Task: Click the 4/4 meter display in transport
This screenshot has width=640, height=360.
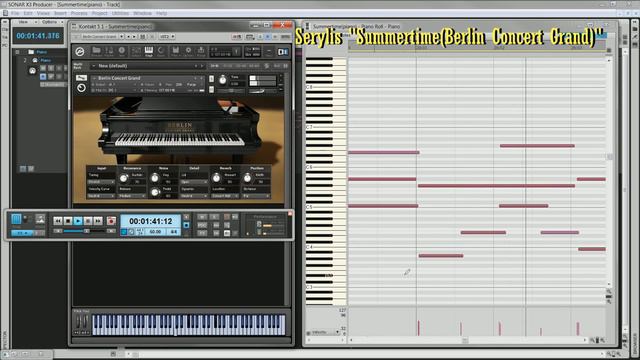Action: point(174,232)
